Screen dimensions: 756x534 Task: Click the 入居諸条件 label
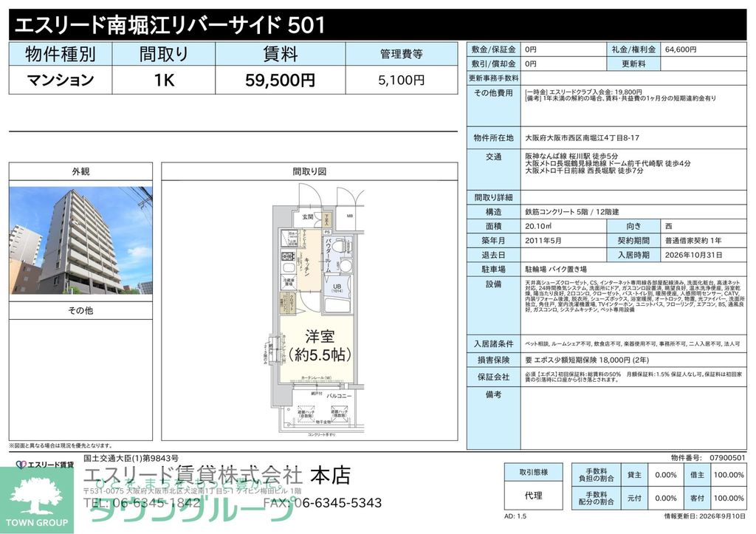pos(494,344)
